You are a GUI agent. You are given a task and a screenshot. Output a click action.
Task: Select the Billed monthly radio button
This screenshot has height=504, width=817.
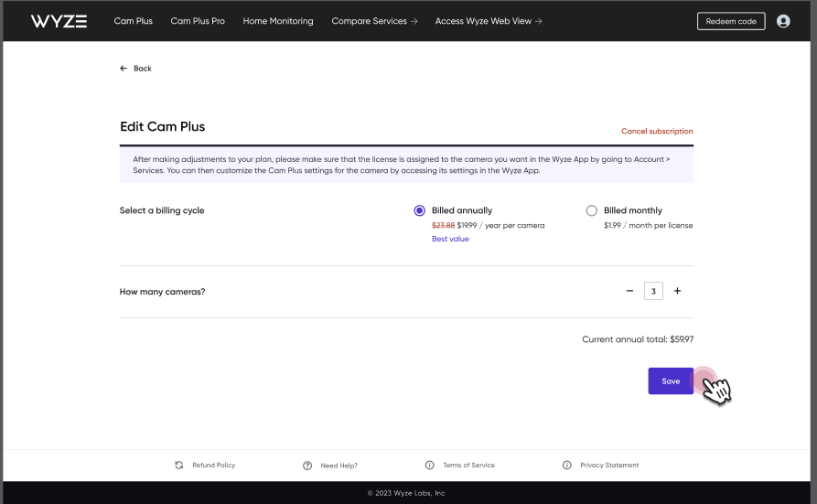coord(591,210)
